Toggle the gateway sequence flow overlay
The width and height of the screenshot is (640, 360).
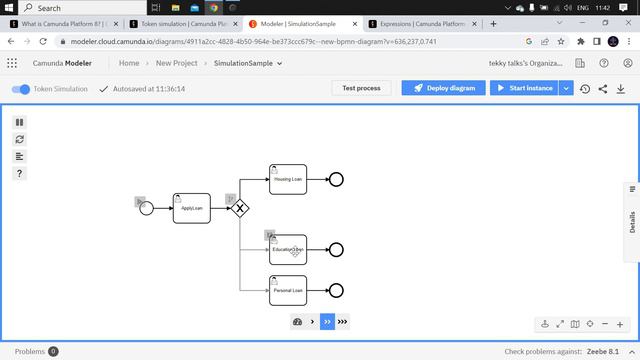[231, 199]
